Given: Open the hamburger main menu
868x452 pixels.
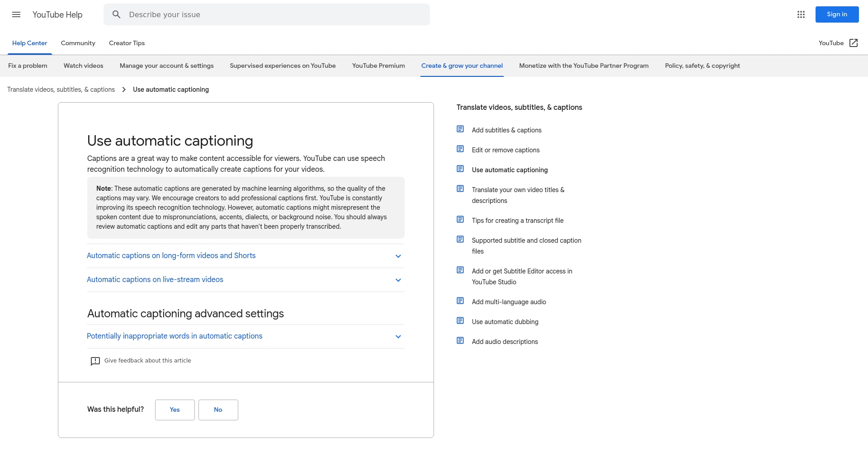Looking at the screenshot, I should point(16,14).
